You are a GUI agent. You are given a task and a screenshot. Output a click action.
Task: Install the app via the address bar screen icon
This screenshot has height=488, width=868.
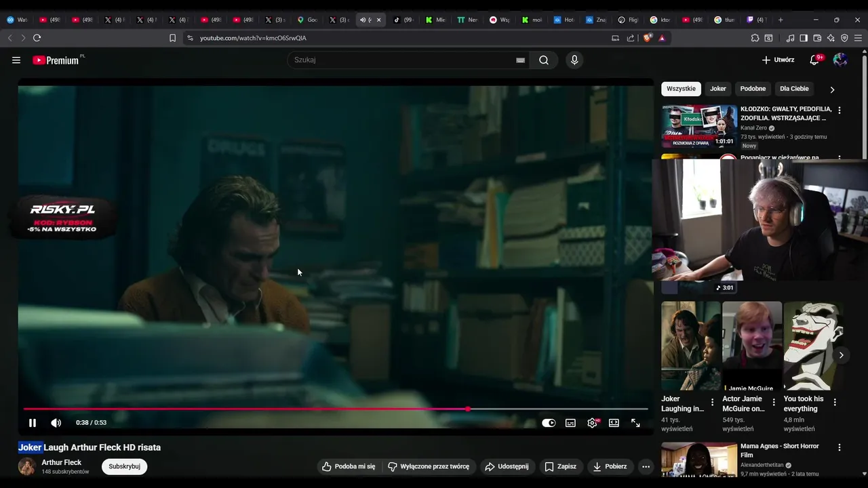pos(616,38)
